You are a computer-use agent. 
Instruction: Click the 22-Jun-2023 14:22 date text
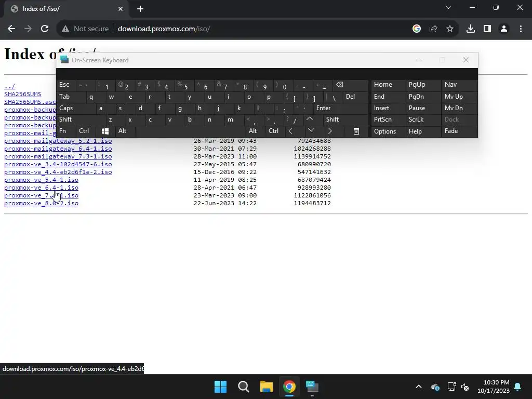tap(225, 203)
